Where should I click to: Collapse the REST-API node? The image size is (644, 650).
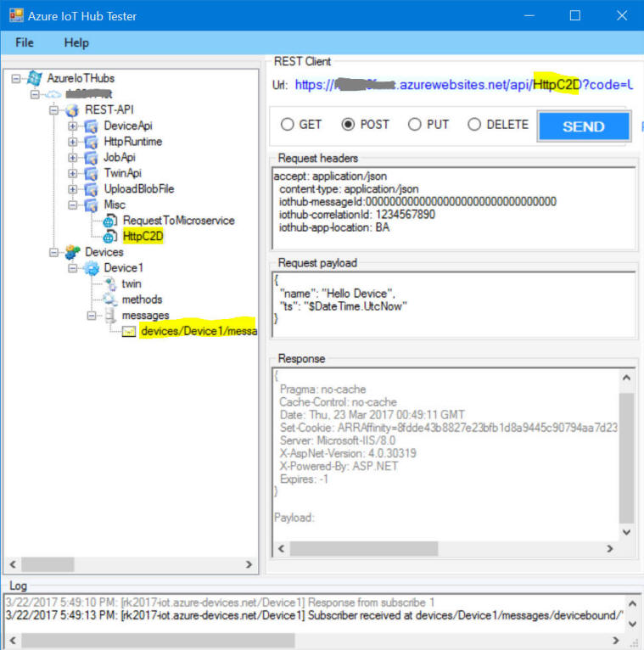pos(53,109)
